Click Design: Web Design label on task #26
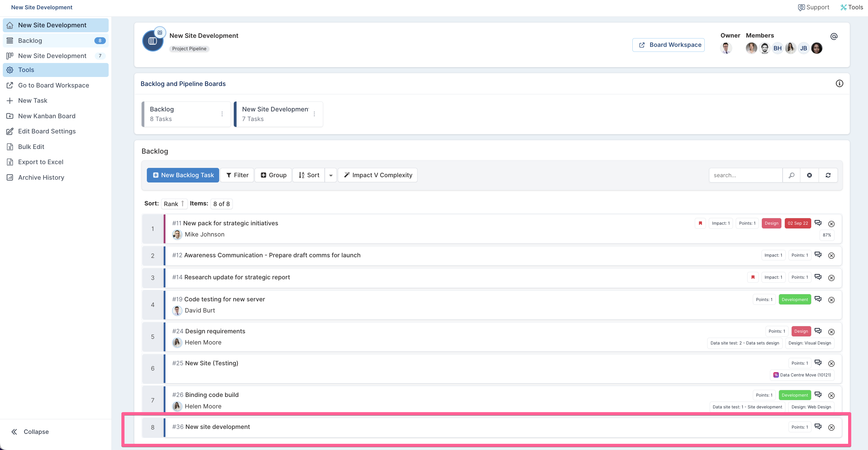868x450 pixels. 811,407
